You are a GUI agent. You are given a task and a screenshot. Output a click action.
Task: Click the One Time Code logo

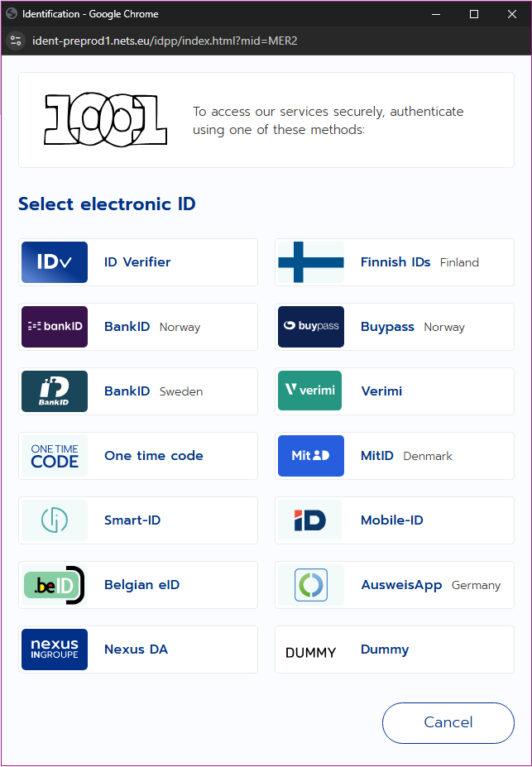click(x=55, y=456)
